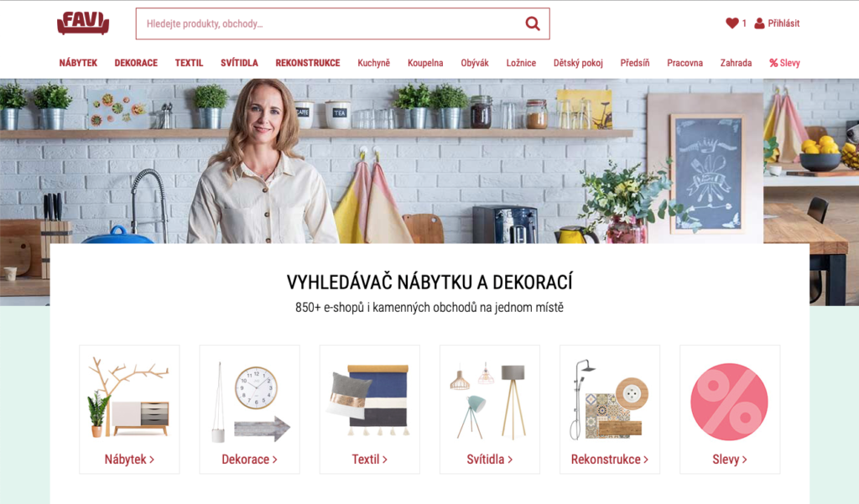
Task: Click the percent icon next to Slevy
Action: click(773, 63)
